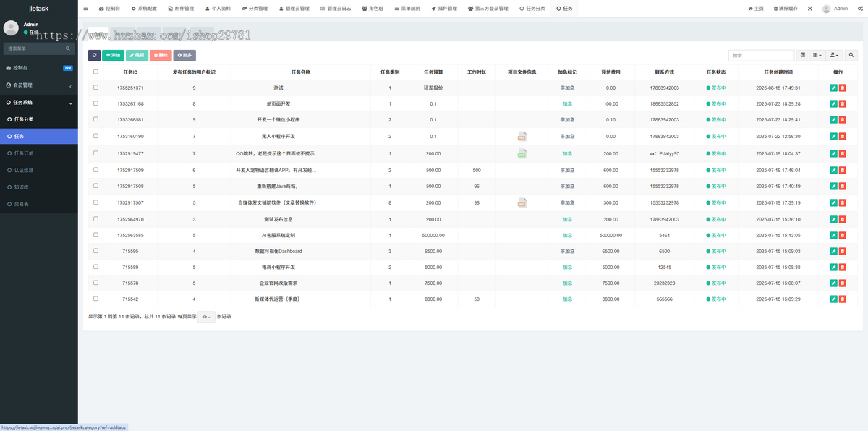The width and height of the screenshot is (868, 431).
Task: Switch to the 附件管理 tab
Action: pos(181,9)
